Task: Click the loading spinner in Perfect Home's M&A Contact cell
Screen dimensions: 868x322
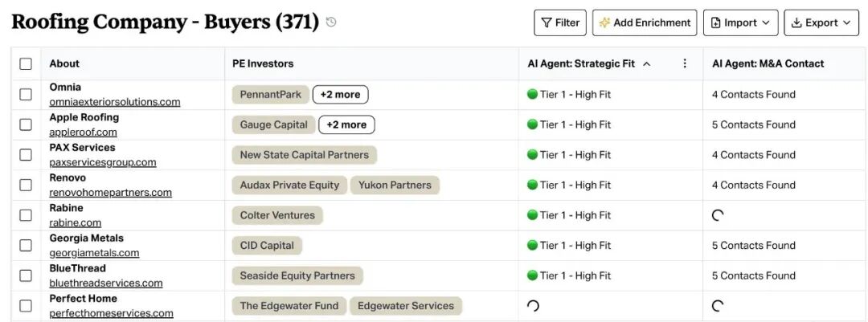Action: tap(718, 306)
